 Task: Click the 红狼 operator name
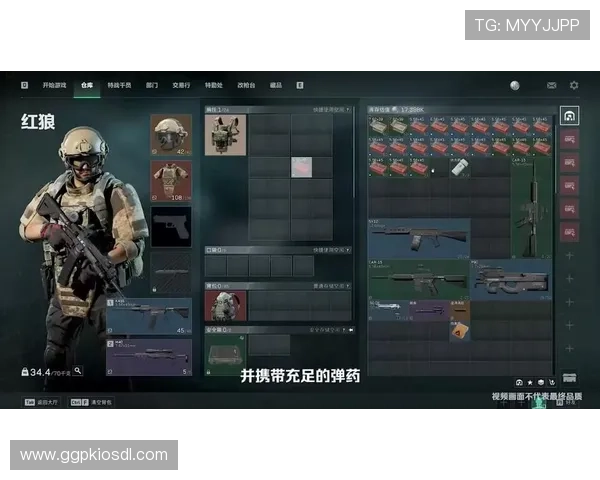click(38, 122)
